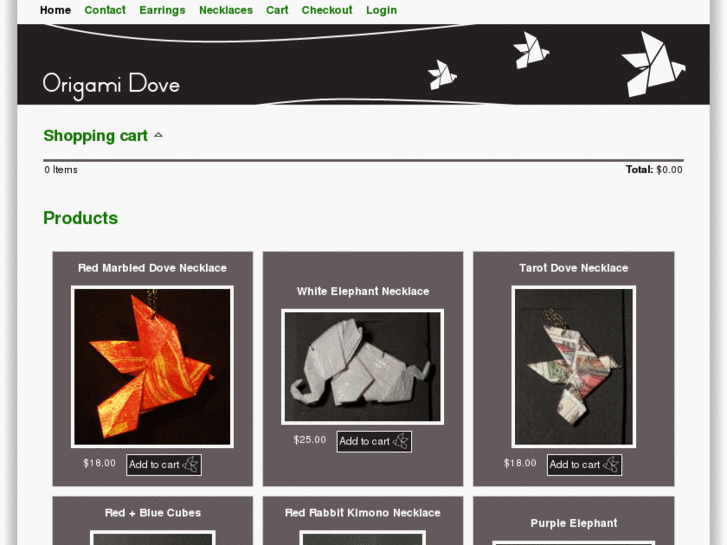
Task: Go to the Contact page
Action: pyautogui.click(x=105, y=10)
